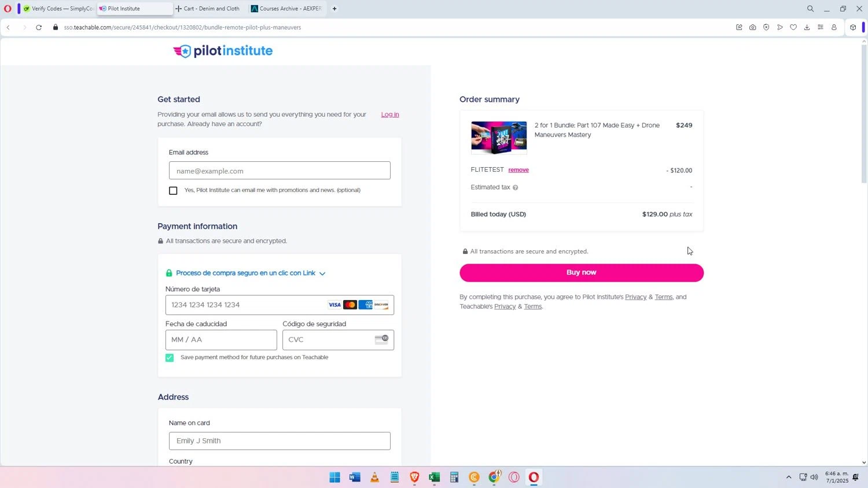Click the edit page pencil icon

739,27
